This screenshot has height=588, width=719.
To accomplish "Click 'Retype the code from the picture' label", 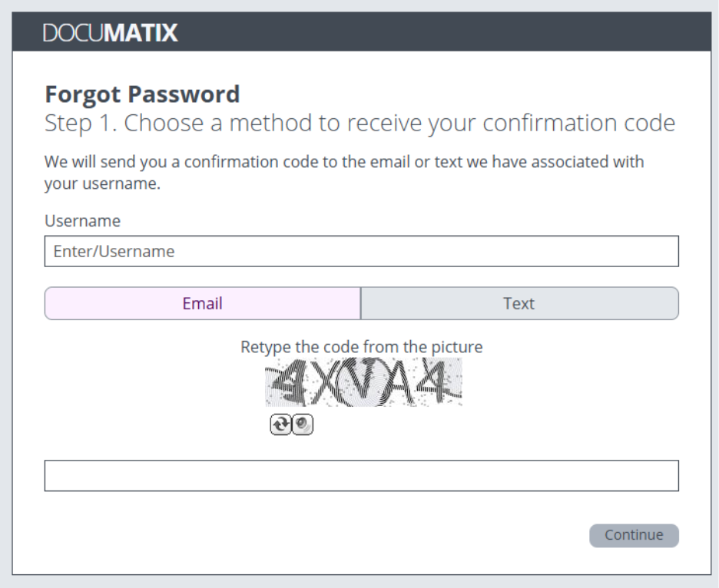I will coord(361,347).
